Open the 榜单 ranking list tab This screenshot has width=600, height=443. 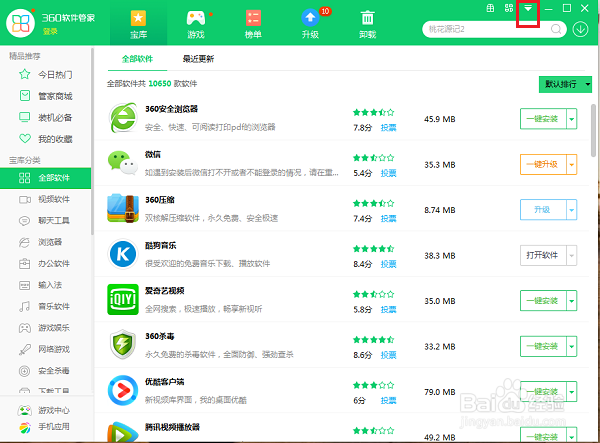[x=253, y=24]
